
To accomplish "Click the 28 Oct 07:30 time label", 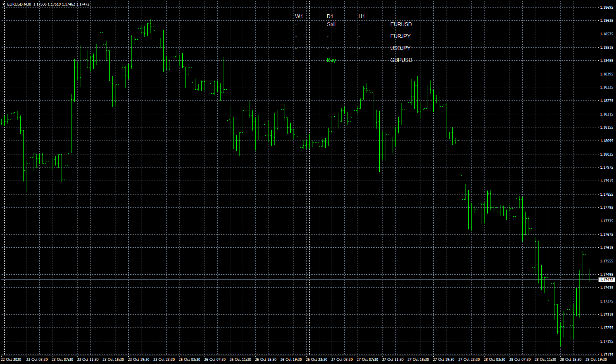I will 520,360.
